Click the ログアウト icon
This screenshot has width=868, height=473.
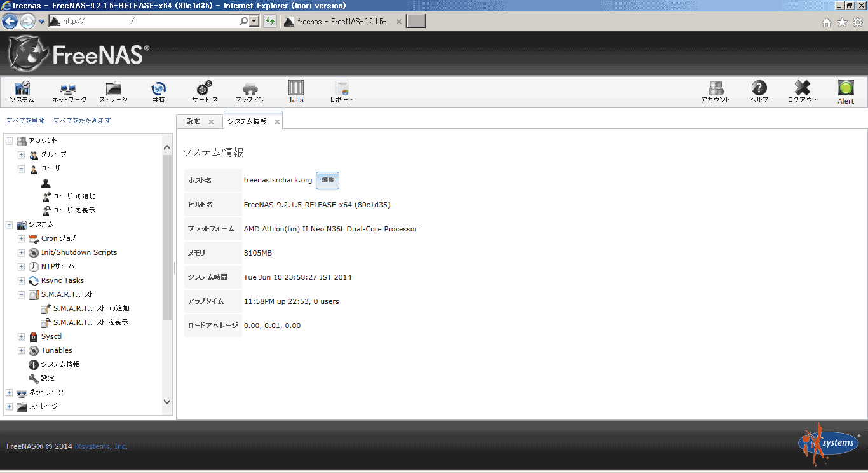(x=802, y=92)
